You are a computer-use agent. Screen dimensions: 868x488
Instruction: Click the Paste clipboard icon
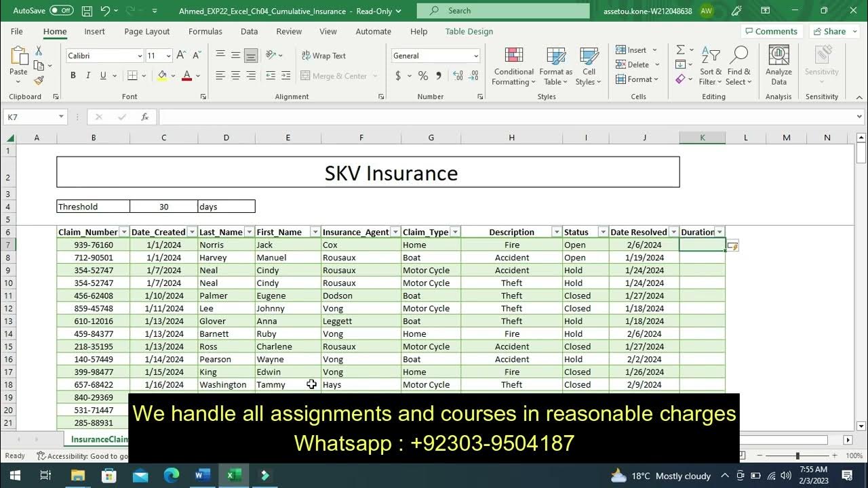point(18,56)
